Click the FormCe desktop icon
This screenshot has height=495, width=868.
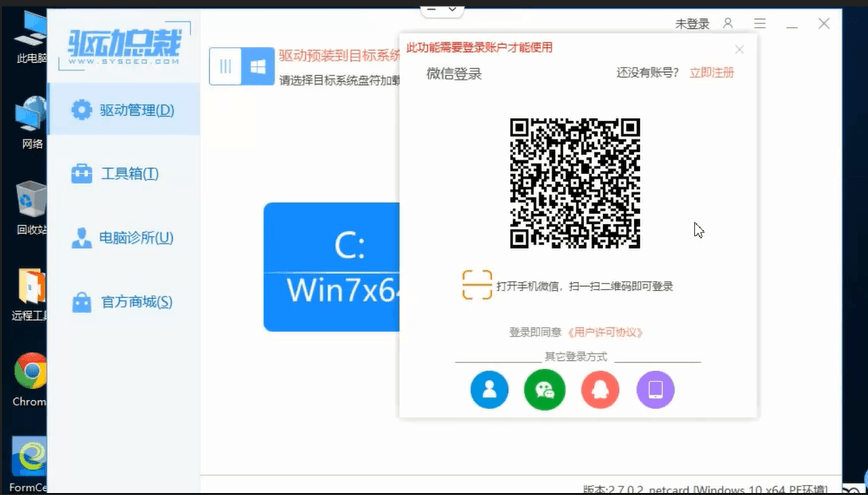pos(29,465)
